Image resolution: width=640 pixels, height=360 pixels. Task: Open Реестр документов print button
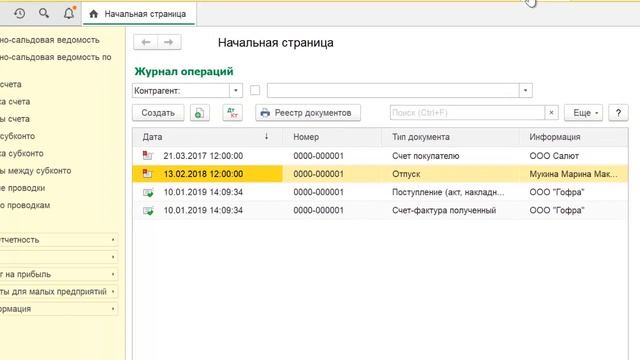coord(308,113)
